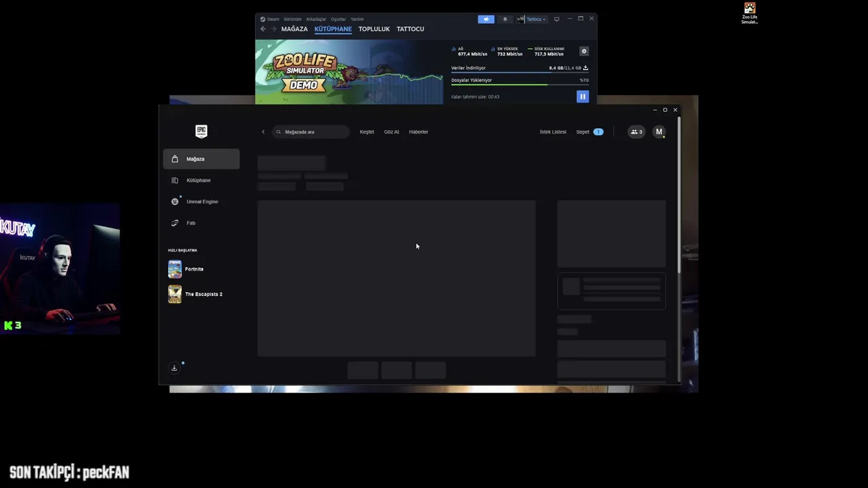Switch to the MAĞAZA tab in Steam

(x=294, y=29)
